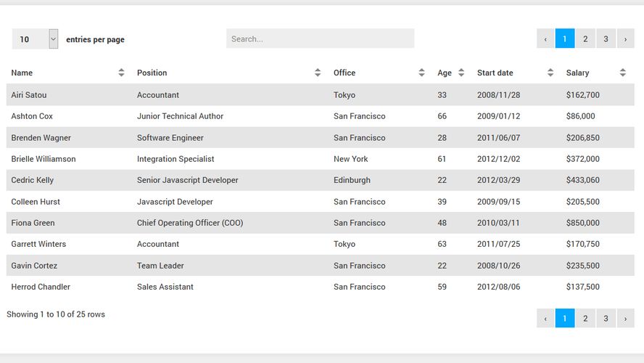Select page 2 in bottom pagination
Image resolution: width=644 pixels, height=363 pixels.
click(x=585, y=318)
